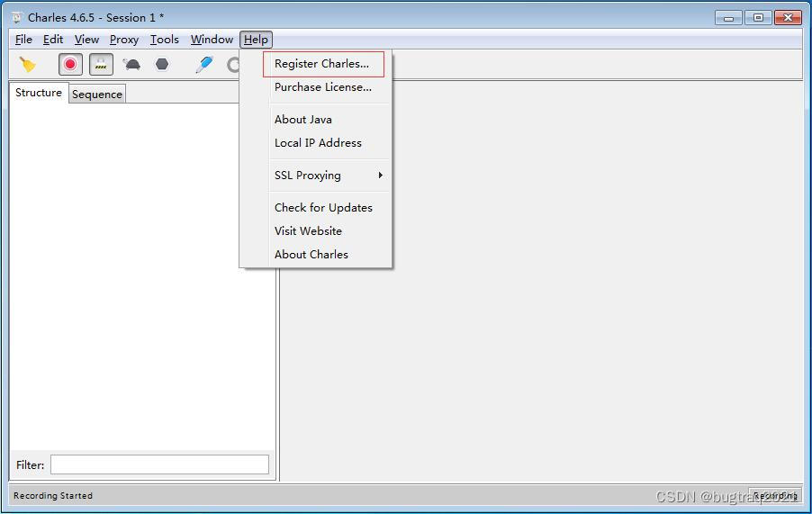Choose Visit Website menu entry
812x514 pixels.
click(x=308, y=230)
